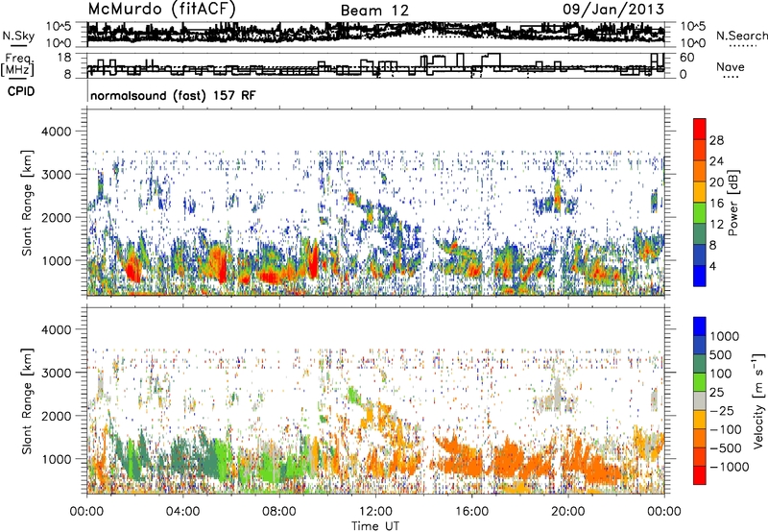The image size is (768, 532).
Task: Click 'Slant Range [km]' label of velocity panel
Action: [x=27, y=401]
